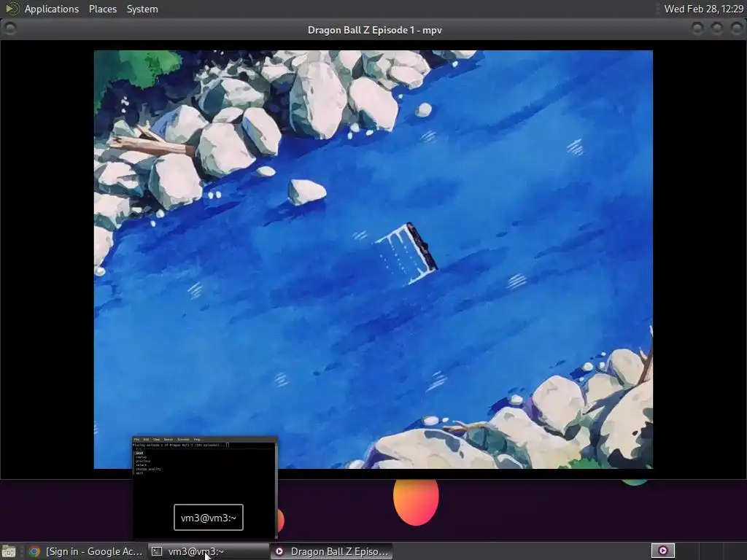Viewport: 747px width, 560px height.
Task: Switch to the Sign in - Google Chrome window
Action: tap(86, 551)
